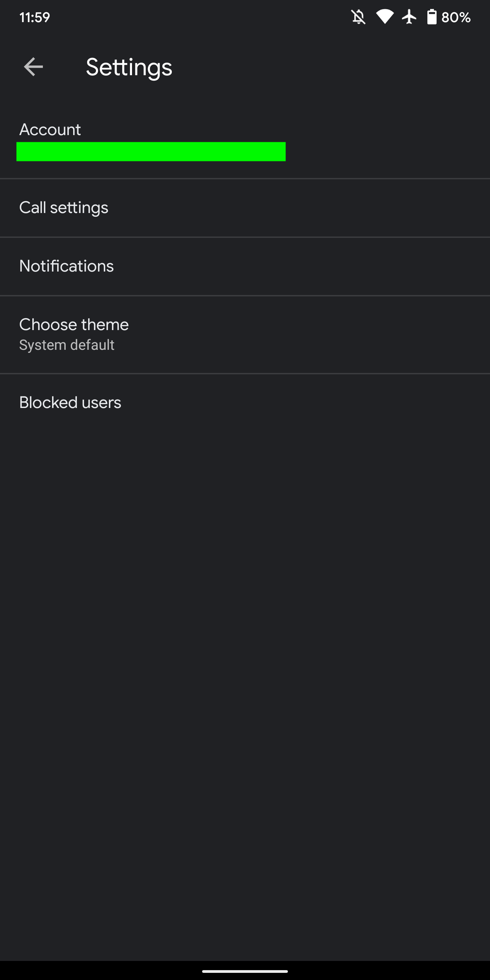
Task: Tap the 80% battery percentage text
Action: (456, 17)
